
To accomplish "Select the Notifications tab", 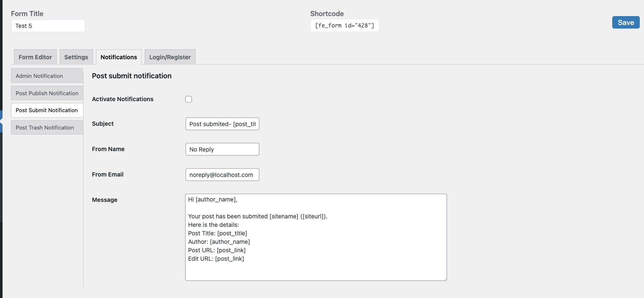I will coord(119,57).
